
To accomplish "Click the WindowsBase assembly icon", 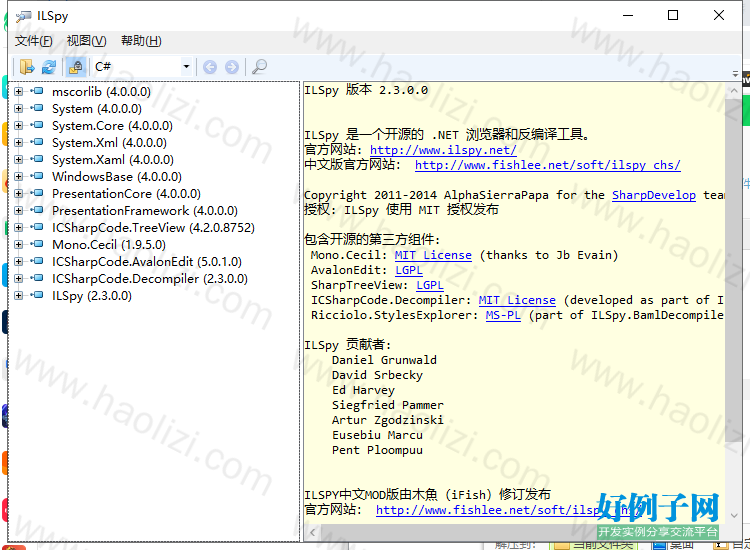I will pyautogui.click(x=37, y=176).
